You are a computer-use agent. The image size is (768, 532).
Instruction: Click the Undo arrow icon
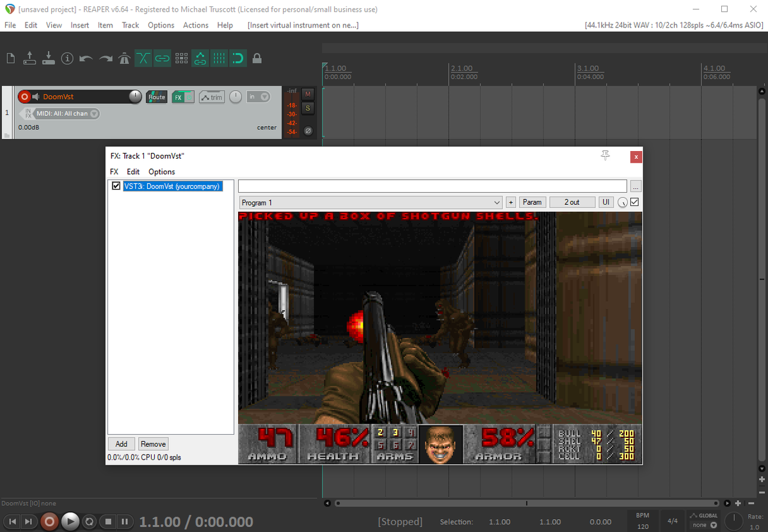[86, 59]
